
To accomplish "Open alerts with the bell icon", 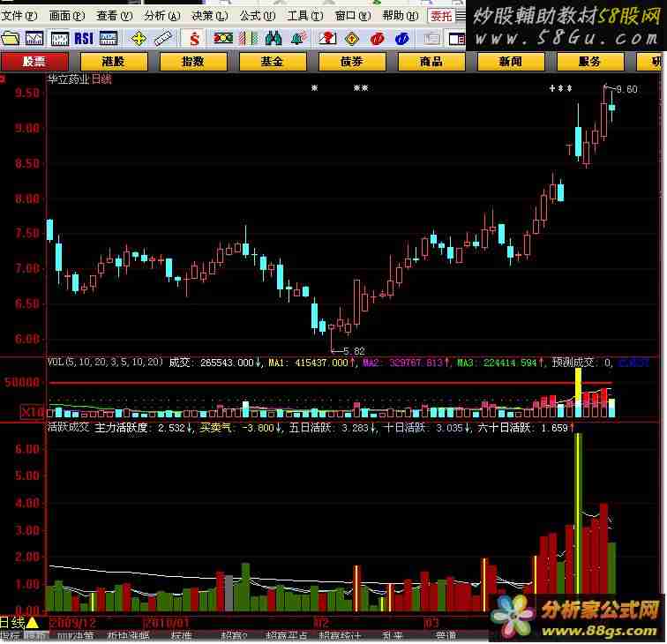I will [298, 39].
